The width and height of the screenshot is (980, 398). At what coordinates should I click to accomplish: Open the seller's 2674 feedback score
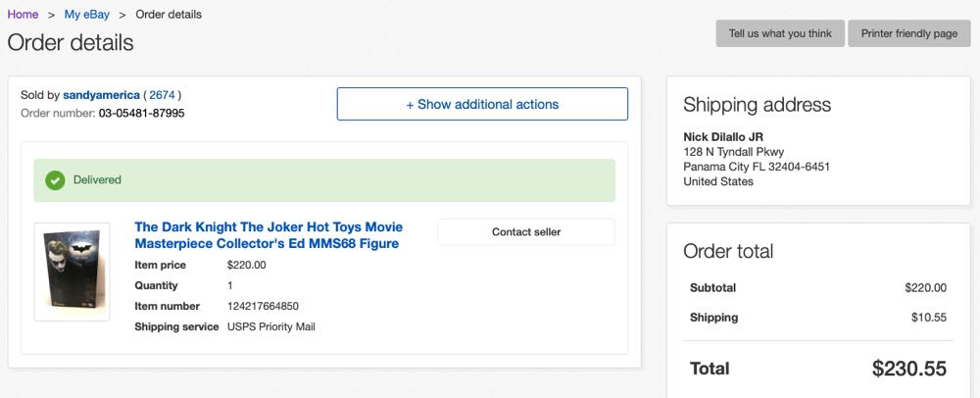[x=162, y=95]
